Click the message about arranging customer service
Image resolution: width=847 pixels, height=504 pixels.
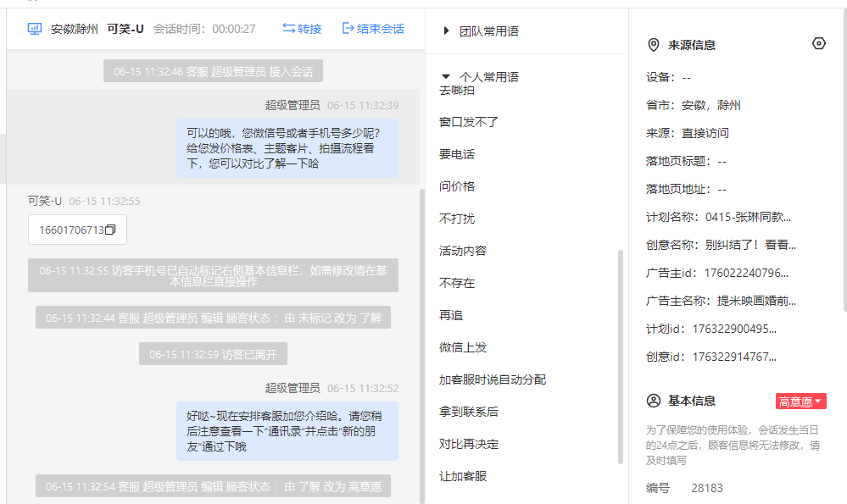[x=287, y=431]
